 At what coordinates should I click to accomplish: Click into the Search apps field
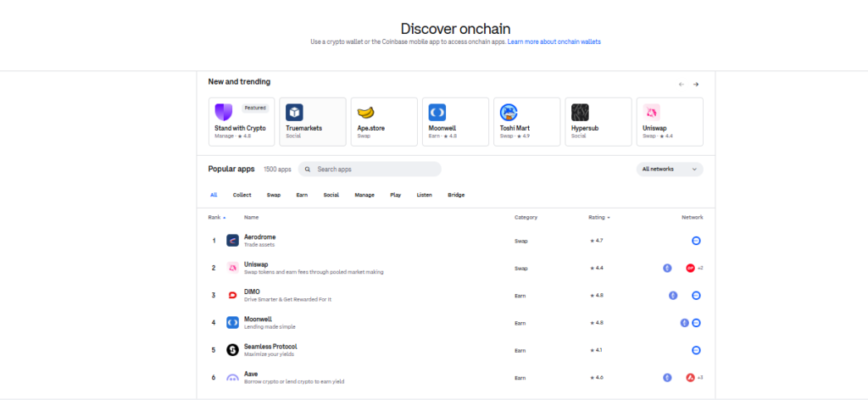370,169
